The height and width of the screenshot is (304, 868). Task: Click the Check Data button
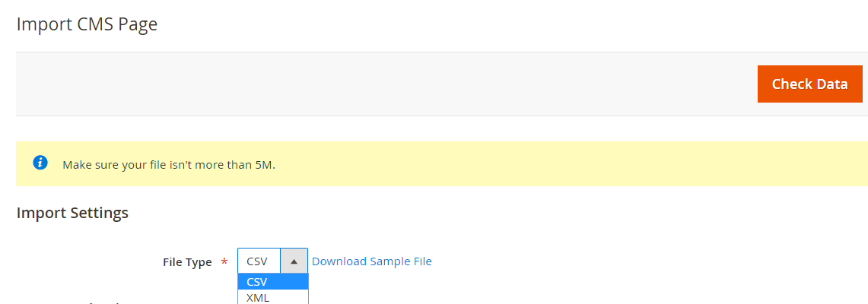pos(810,84)
